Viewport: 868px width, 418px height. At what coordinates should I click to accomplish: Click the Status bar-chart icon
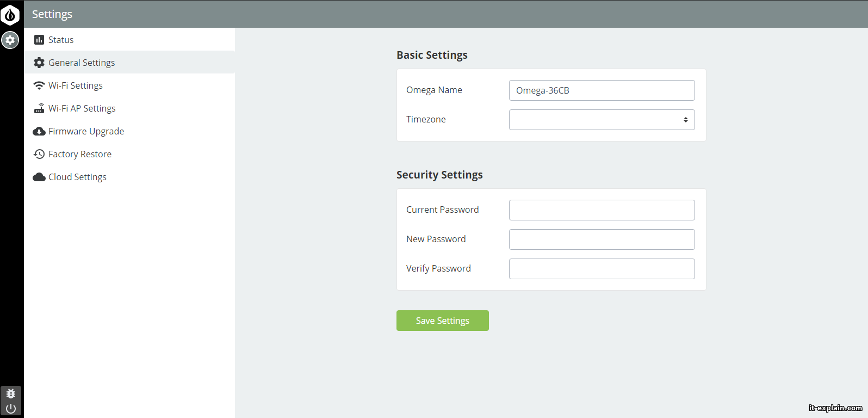tap(39, 40)
